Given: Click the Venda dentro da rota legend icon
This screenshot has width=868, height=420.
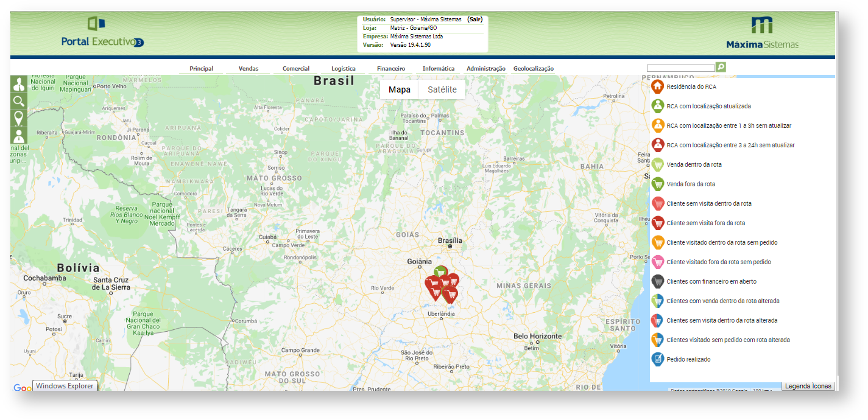Looking at the screenshot, I should [x=657, y=164].
